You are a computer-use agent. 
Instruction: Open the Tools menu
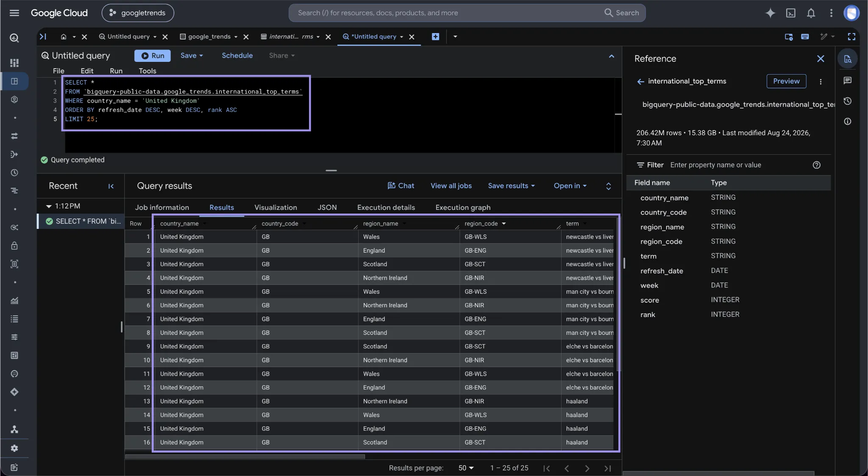(x=147, y=71)
